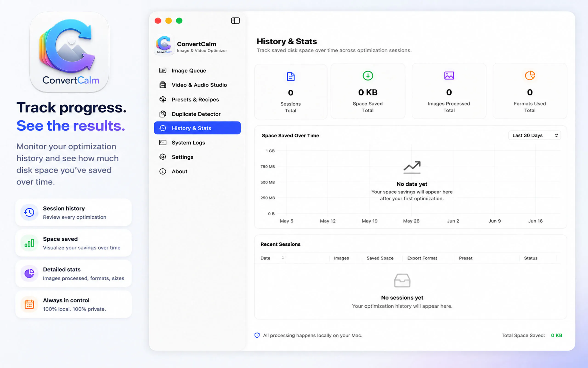The height and width of the screenshot is (368, 588).
Task: Click the Detailed stats feature card
Action: point(73,273)
